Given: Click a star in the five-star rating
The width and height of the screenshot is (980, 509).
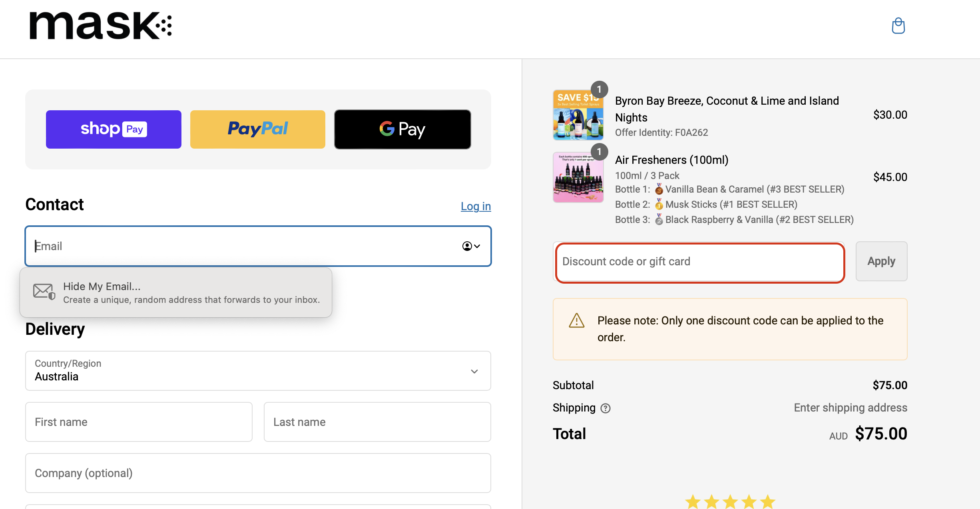Looking at the screenshot, I should tap(730, 501).
